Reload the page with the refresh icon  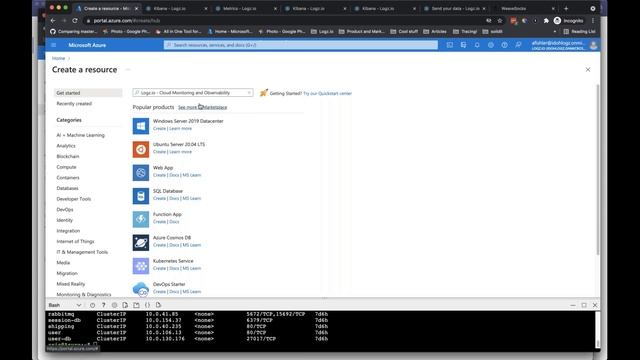(75, 20)
